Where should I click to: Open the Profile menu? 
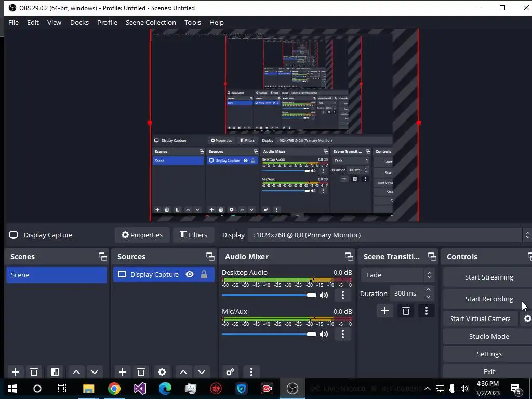[x=107, y=22]
